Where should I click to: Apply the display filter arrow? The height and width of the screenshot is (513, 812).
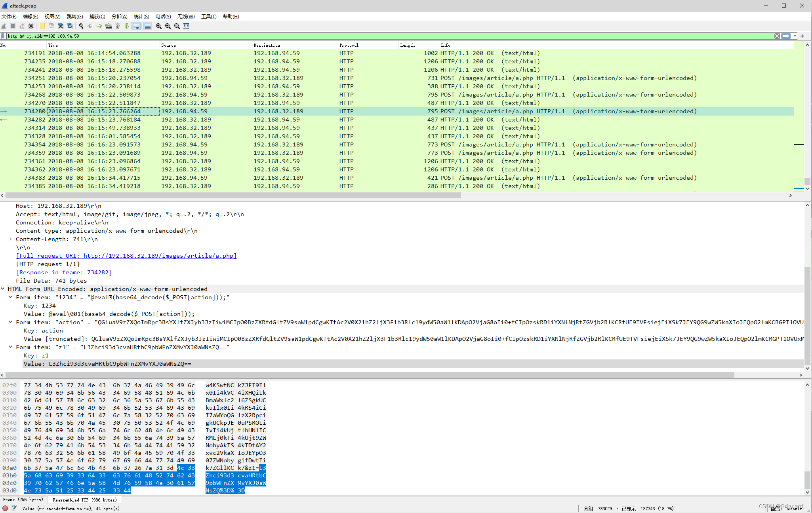point(786,36)
